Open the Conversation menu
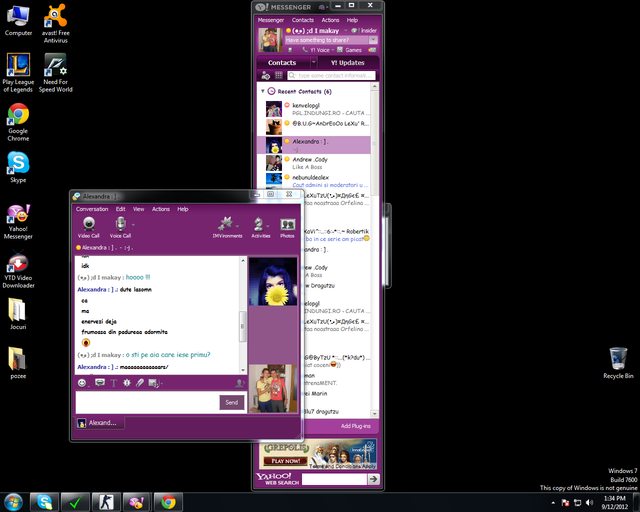 (x=92, y=209)
